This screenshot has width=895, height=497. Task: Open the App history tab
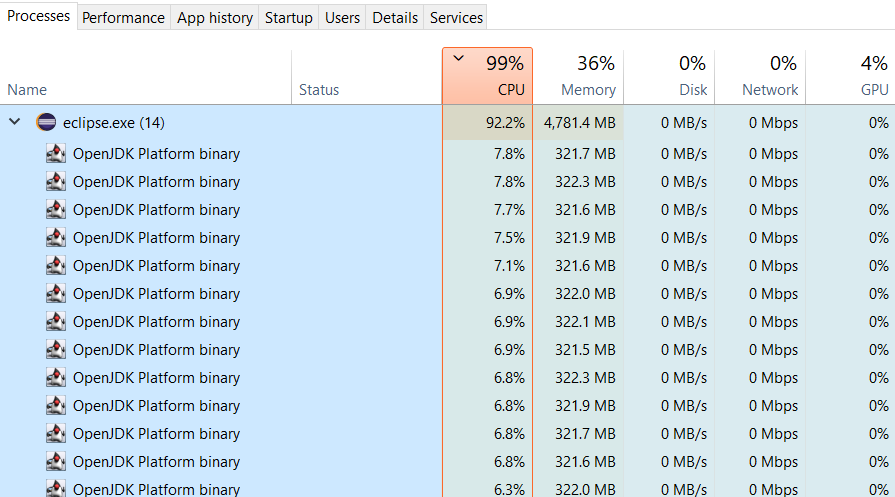click(215, 18)
